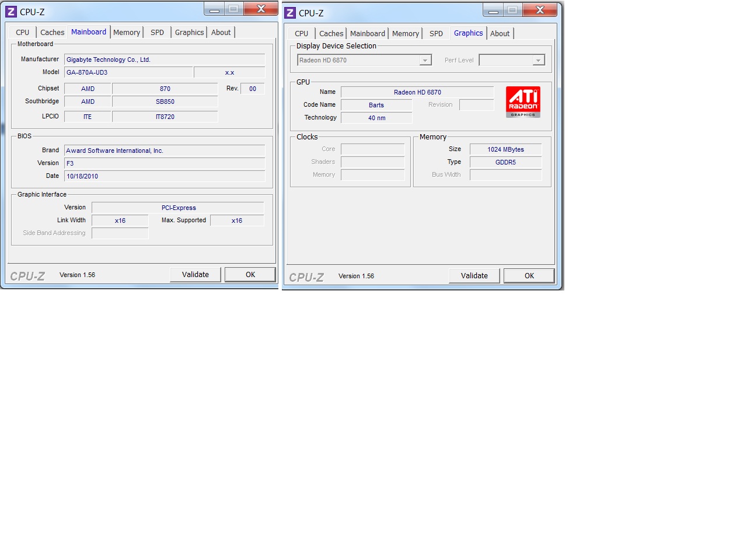Click the BIOS date 10/18/2010 field
Image resolution: width=747 pixels, height=560 pixels.
[x=165, y=176]
